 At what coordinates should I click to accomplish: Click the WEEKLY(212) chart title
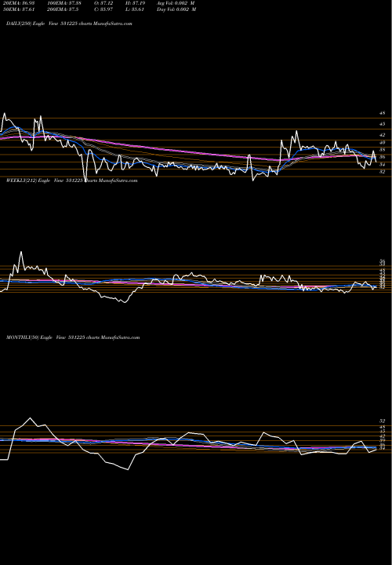click(x=71, y=180)
